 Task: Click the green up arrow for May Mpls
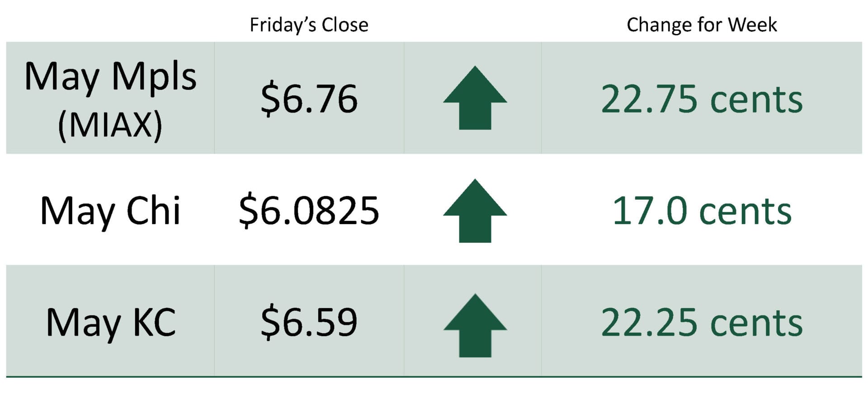(x=475, y=98)
